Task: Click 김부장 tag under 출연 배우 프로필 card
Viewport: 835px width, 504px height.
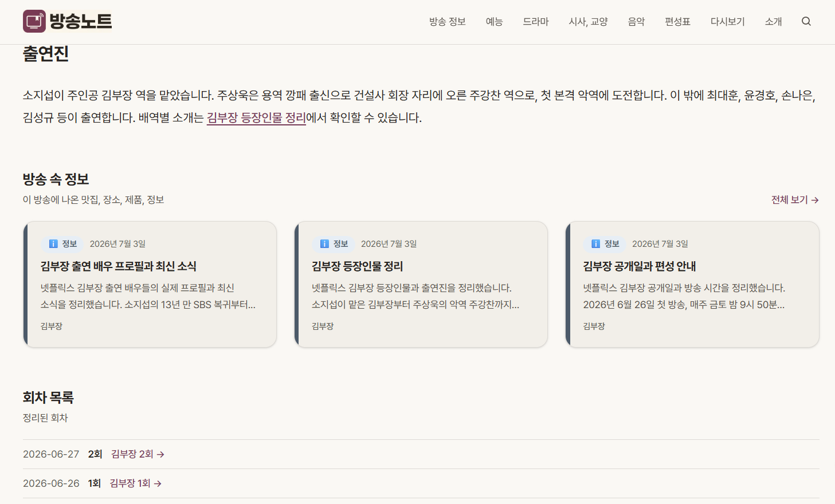Action: (x=52, y=326)
